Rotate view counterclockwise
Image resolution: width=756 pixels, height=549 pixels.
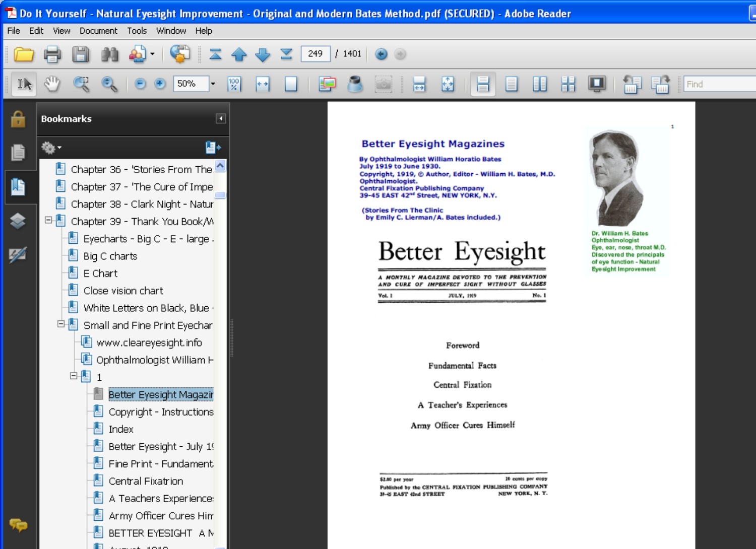click(x=632, y=84)
